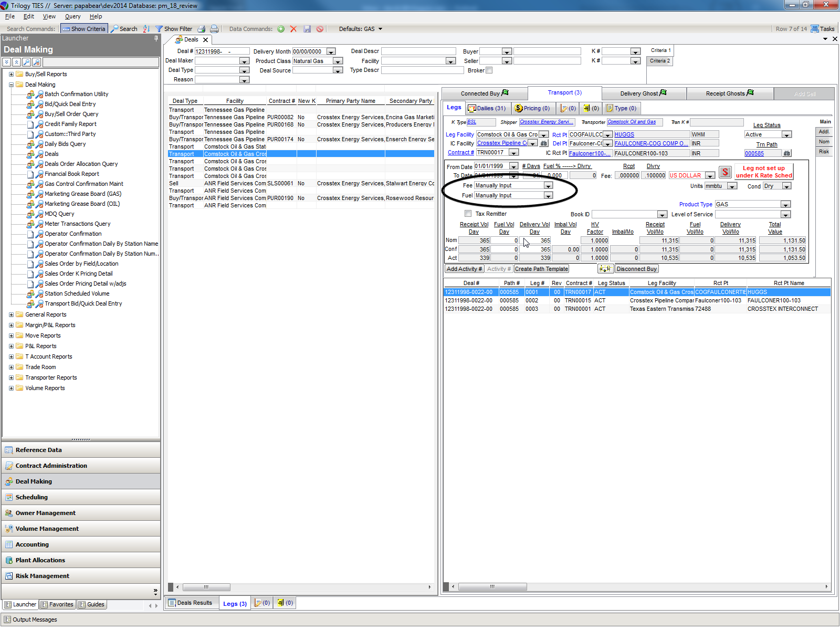Click the red dollar sign fee button

(x=725, y=172)
